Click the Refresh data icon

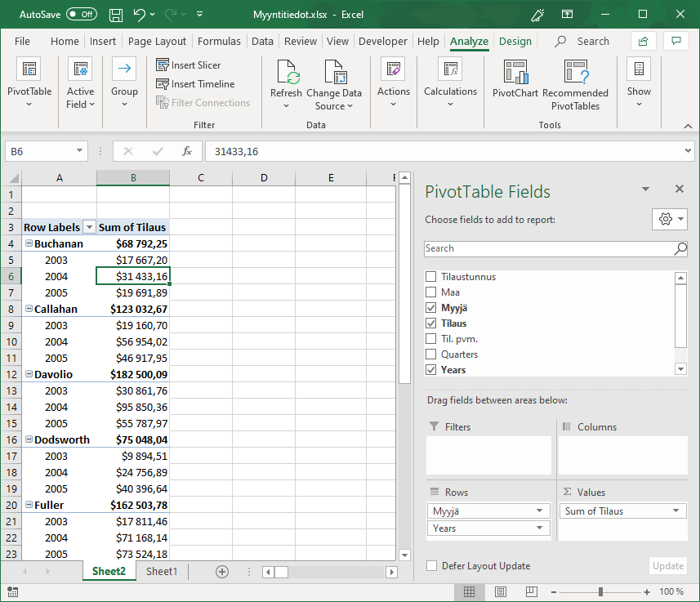tap(286, 74)
